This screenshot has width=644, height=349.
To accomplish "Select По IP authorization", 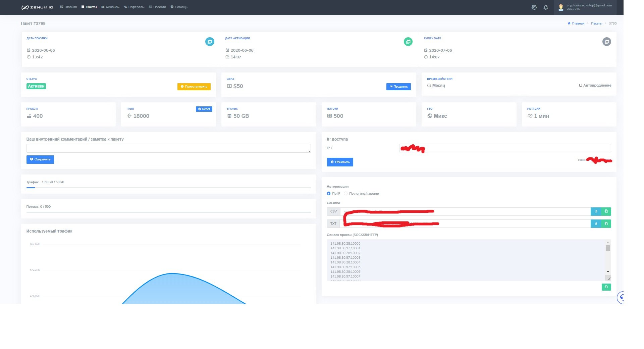I will click(329, 194).
